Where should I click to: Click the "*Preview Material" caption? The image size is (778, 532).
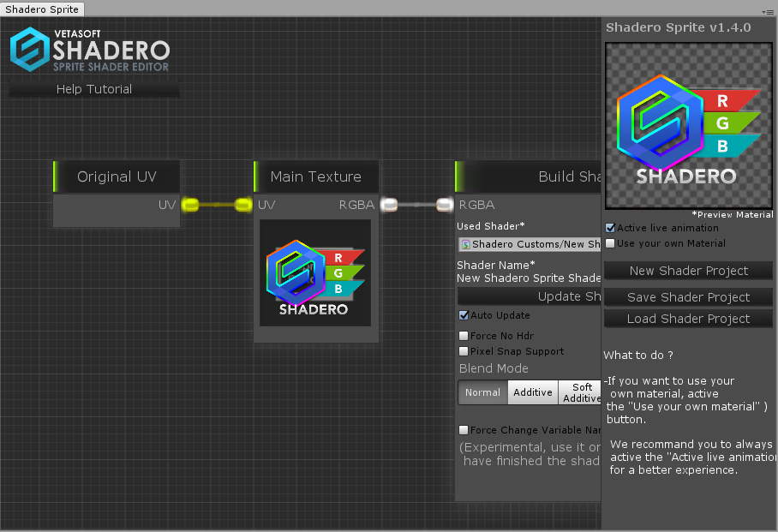pyautogui.click(x=733, y=214)
